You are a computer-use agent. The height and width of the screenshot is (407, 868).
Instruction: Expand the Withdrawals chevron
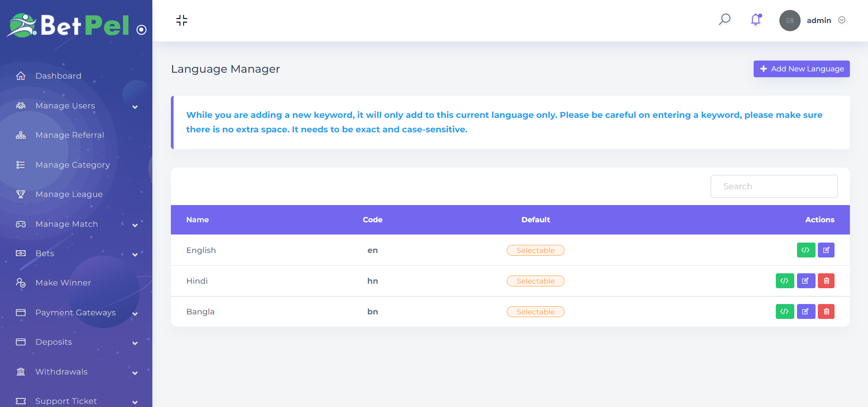tap(135, 373)
